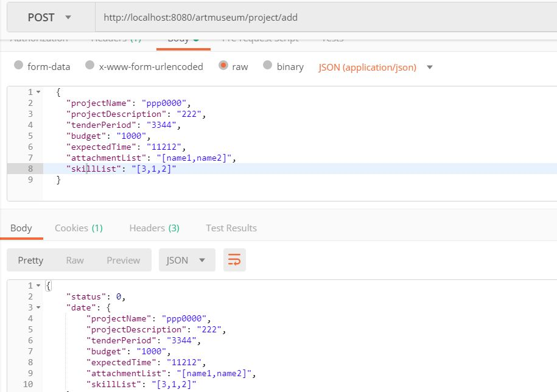Collapse the "date" object fold arrow

(x=38, y=307)
